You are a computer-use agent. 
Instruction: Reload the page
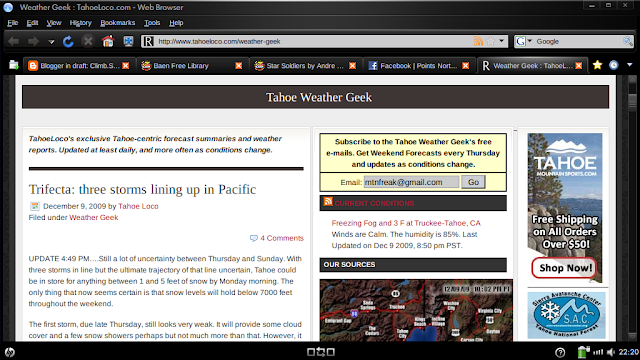click(68, 41)
